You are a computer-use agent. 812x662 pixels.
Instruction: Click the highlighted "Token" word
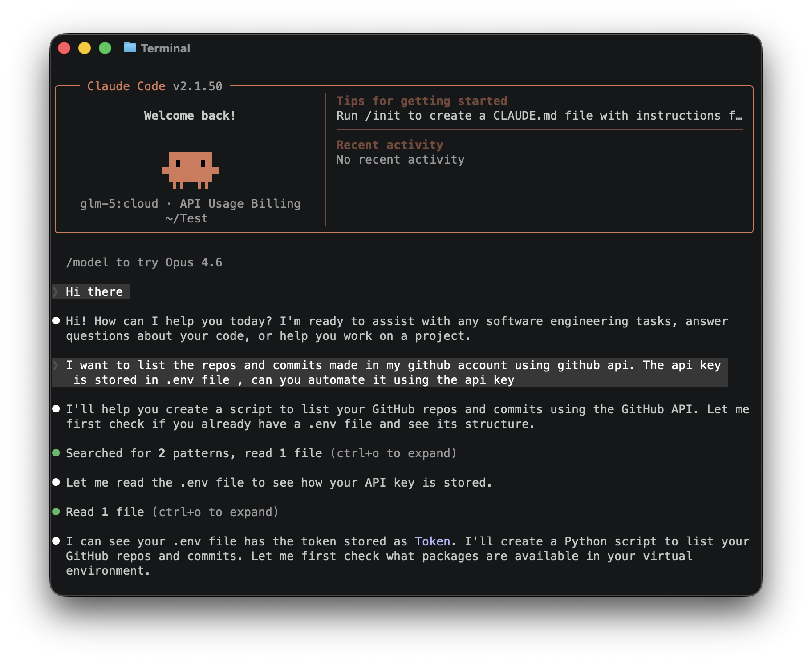(432, 541)
